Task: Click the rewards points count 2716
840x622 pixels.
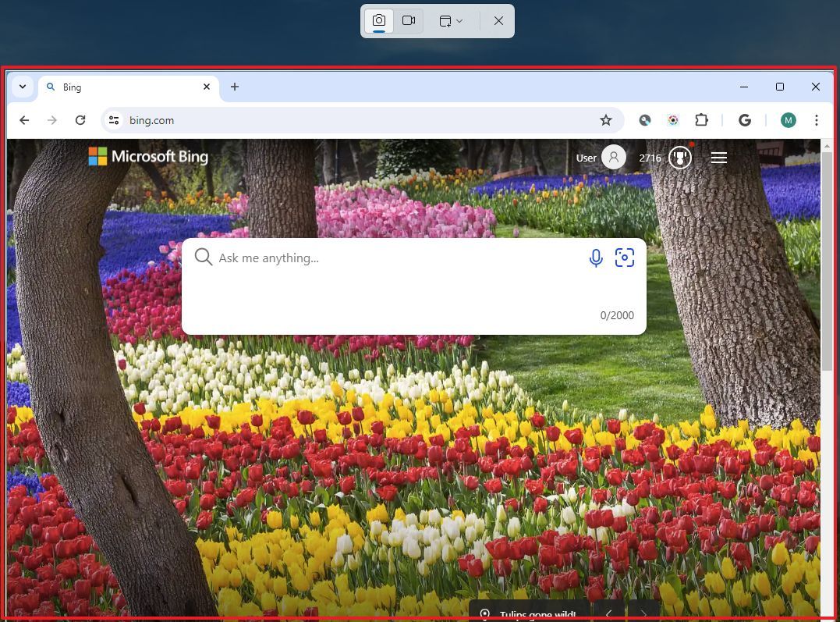Action: [650, 157]
